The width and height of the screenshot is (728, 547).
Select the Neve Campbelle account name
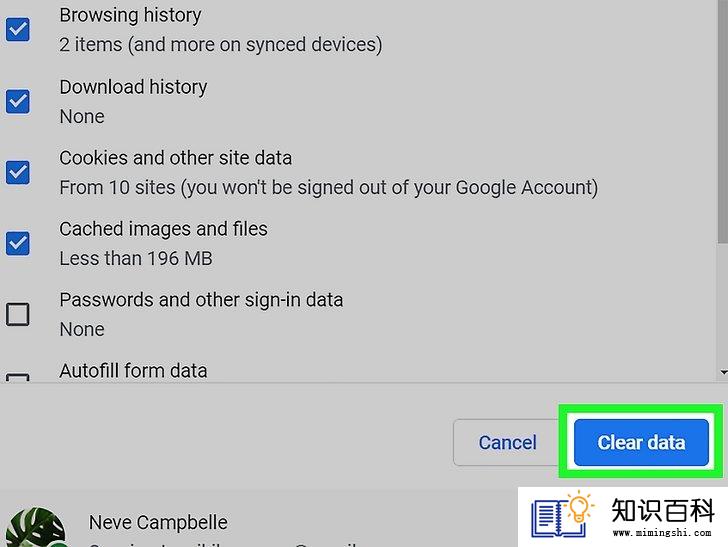click(158, 522)
